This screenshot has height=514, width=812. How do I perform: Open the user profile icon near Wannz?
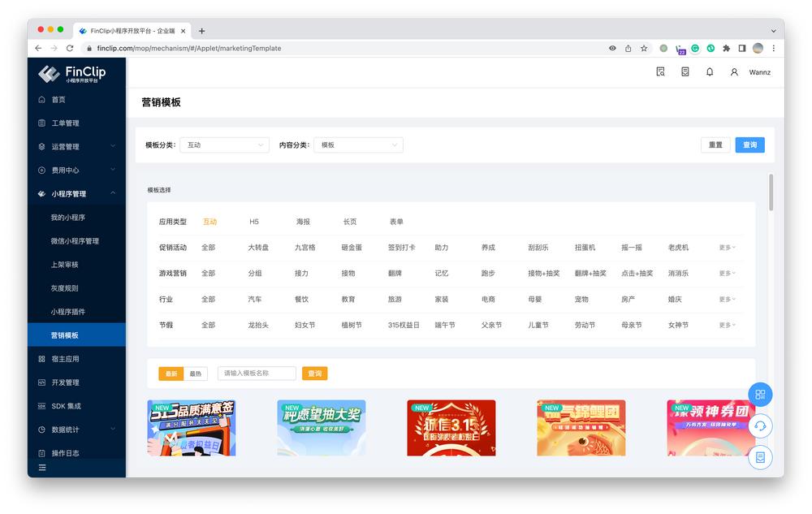pyautogui.click(x=735, y=72)
